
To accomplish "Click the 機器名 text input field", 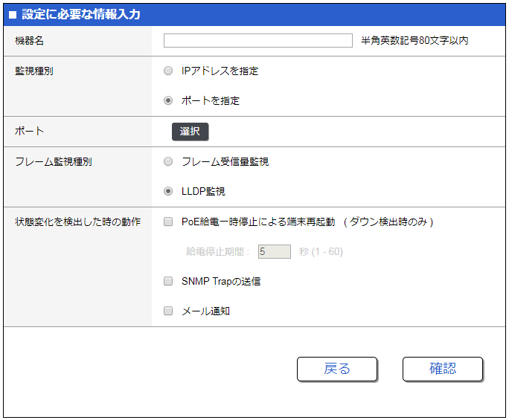I will pos(257,41).
